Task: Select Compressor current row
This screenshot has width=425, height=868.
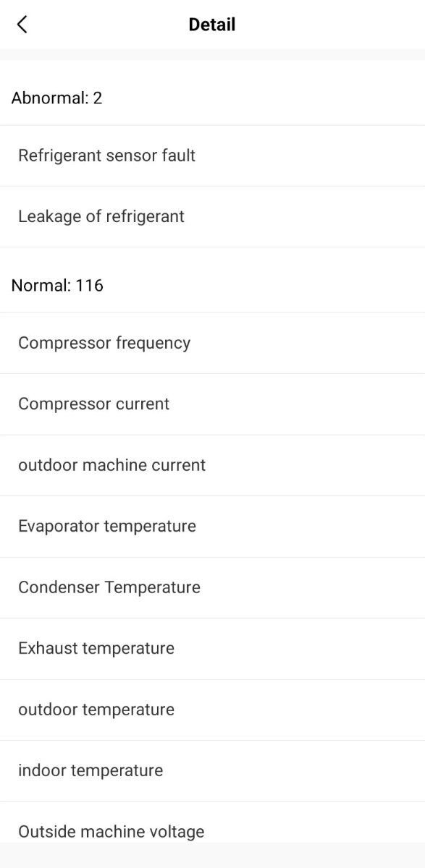Action: 212,404
